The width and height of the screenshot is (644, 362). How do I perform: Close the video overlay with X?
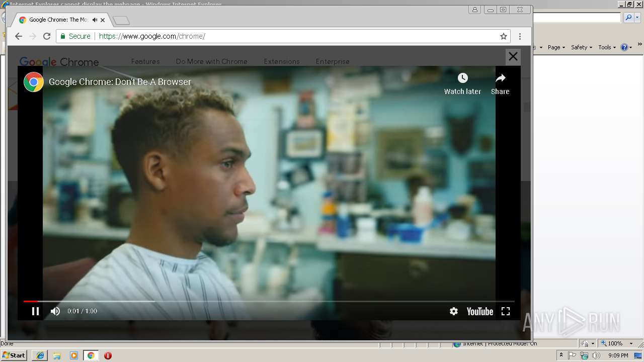pyautogui.click(x=513, y=57)
